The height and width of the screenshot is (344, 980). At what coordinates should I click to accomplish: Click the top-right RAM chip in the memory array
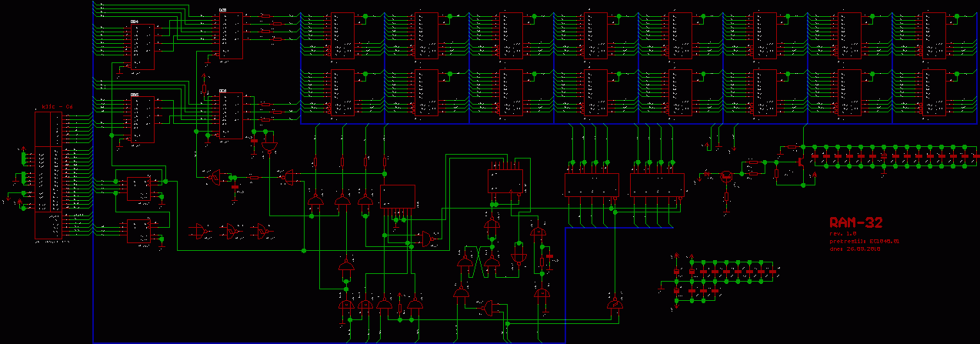(935, 35)
